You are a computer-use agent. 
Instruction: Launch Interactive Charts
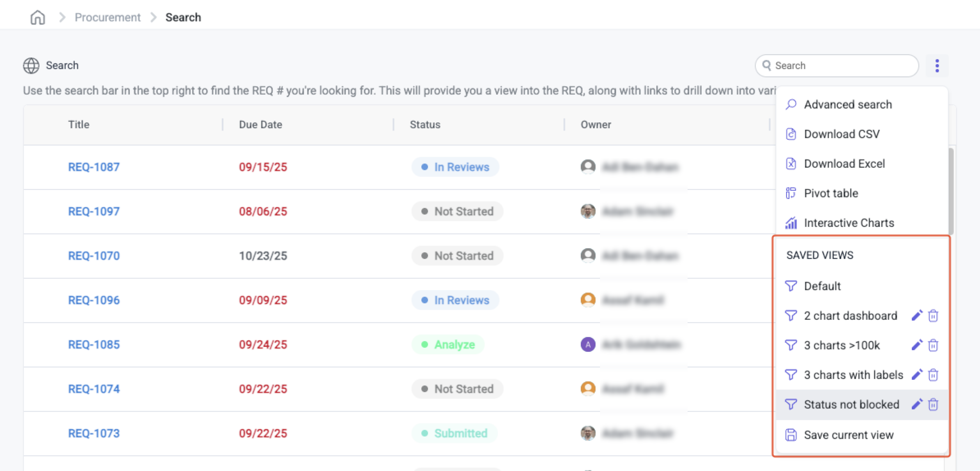849,223
